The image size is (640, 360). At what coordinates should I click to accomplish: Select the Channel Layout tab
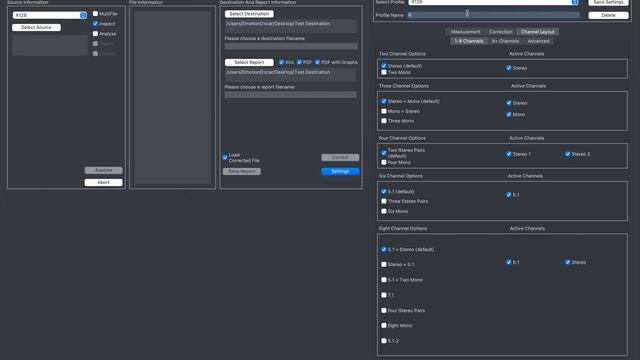pyautogui.click(x=538, y=32)
